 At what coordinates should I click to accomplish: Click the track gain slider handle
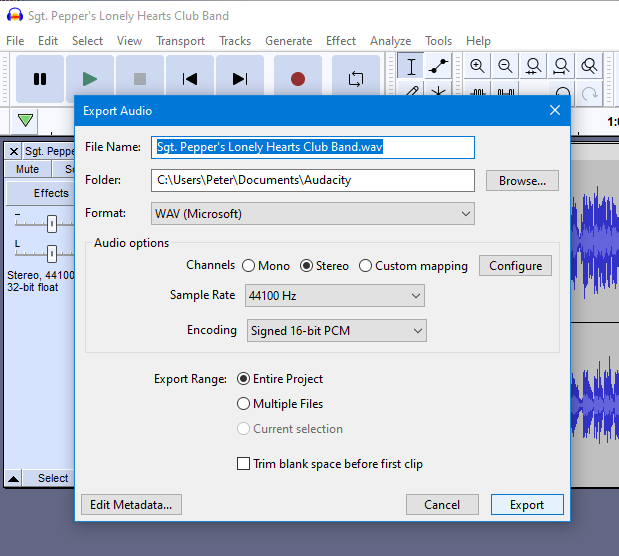point(52,224)
